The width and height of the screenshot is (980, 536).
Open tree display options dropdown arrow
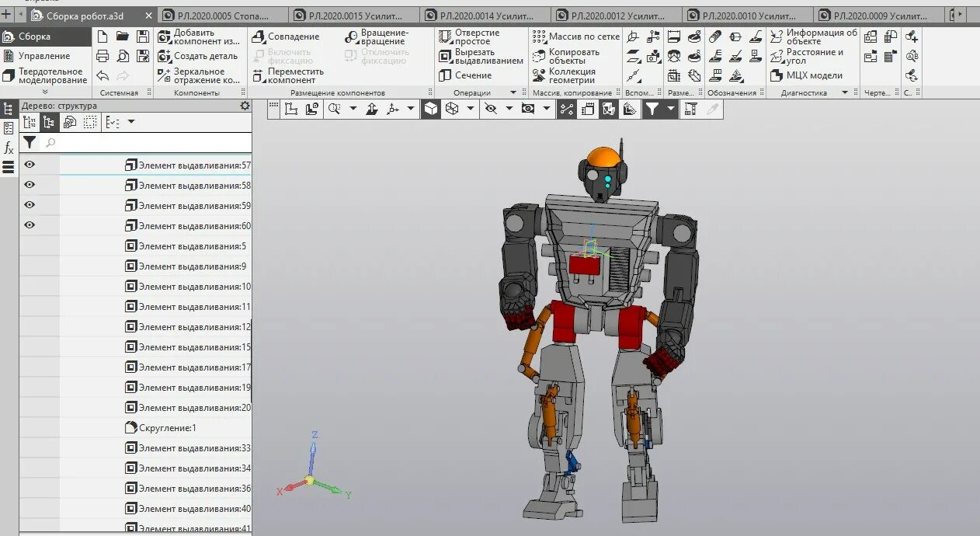[130, 122]
